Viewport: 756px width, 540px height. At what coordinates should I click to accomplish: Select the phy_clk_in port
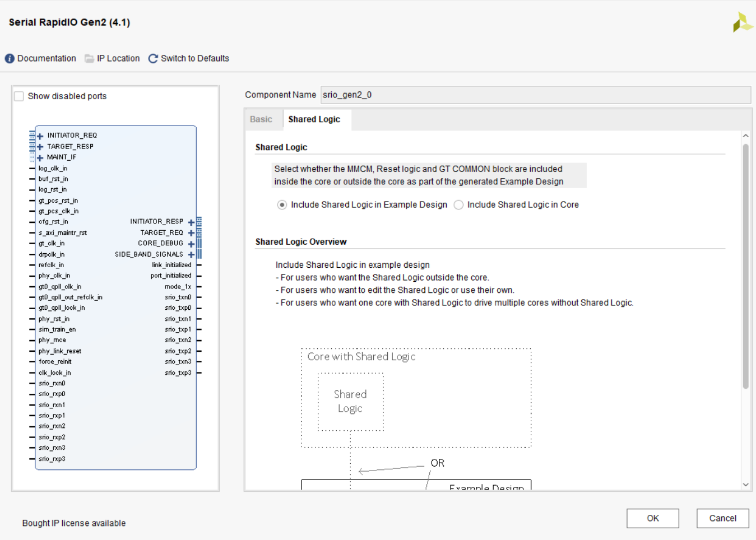(54, 276)
